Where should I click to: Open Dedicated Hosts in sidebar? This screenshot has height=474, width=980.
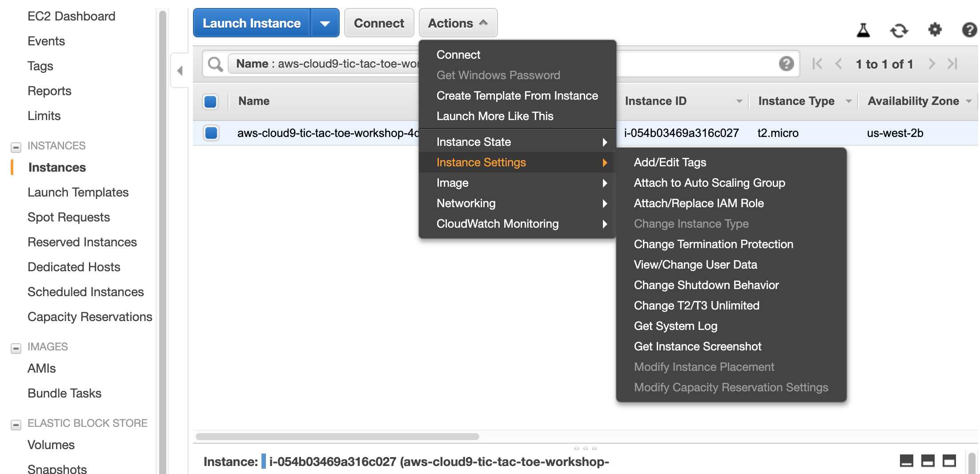click(74, 267)
